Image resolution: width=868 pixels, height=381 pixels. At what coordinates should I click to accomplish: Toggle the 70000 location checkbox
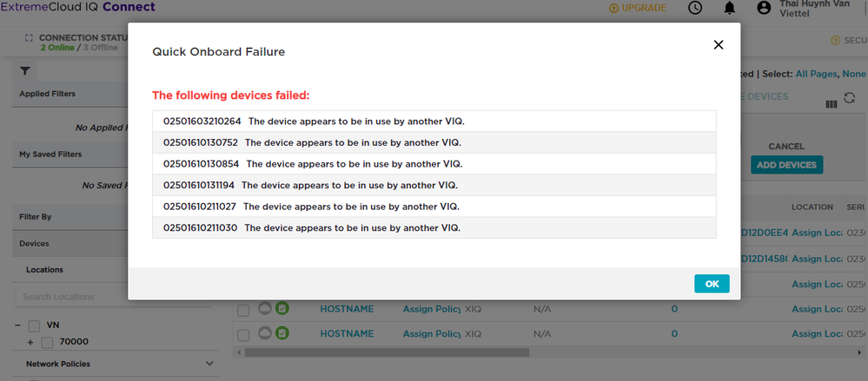(47, 342)
